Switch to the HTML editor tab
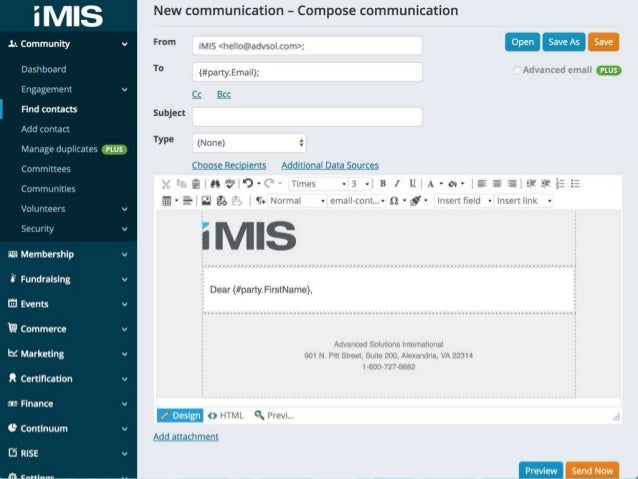Image resolution: width=638 pixels, height=479 pixels. point(226,416)
